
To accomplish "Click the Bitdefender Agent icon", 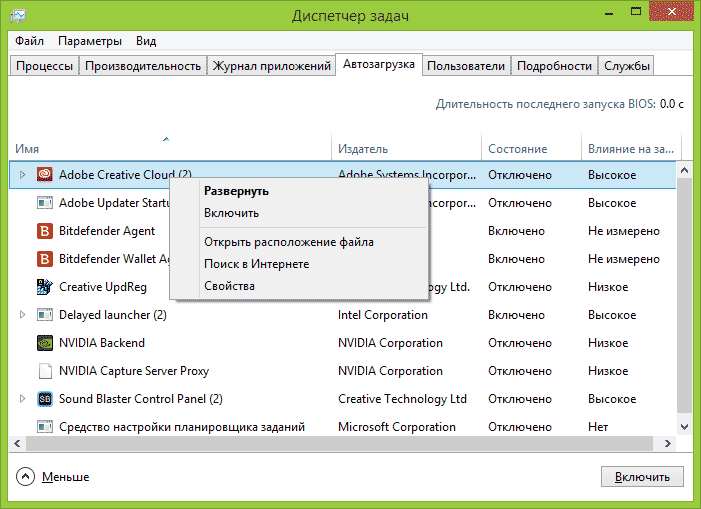I will (x=44, y=231).
